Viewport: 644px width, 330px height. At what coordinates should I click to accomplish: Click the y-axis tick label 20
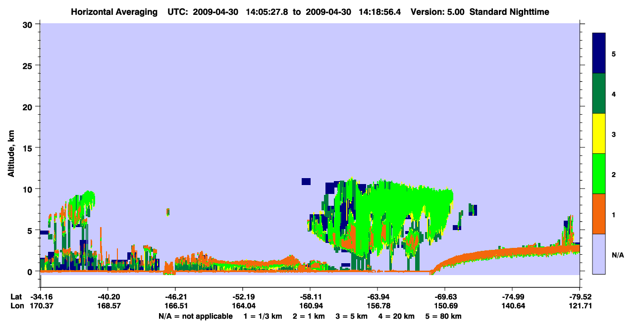[x=28, y=106]
